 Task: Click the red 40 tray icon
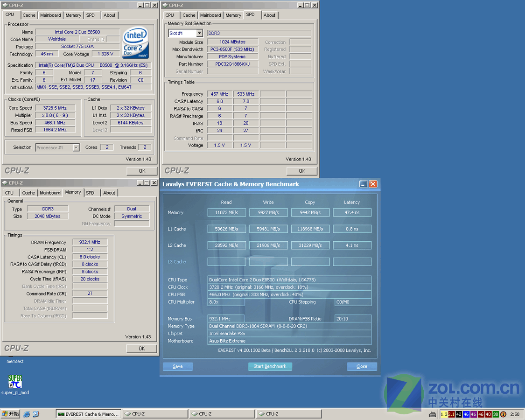click(488, 414)
